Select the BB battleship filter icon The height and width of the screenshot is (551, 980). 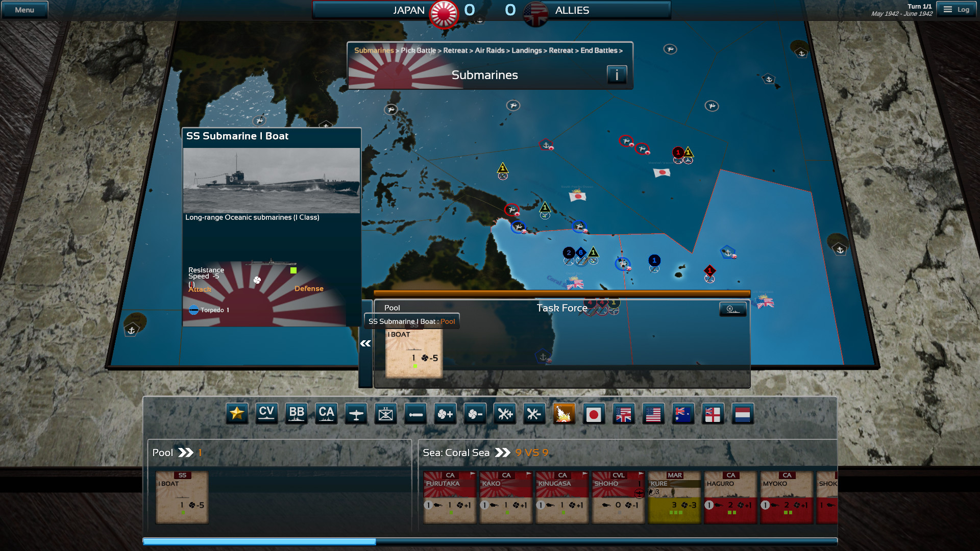click(x=296, y=414)
